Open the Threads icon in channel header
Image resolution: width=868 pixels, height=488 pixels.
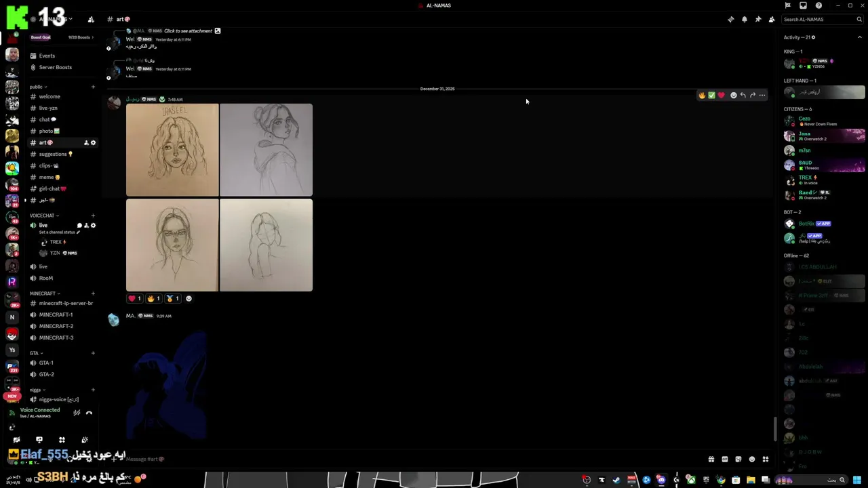tap(730, 19)
